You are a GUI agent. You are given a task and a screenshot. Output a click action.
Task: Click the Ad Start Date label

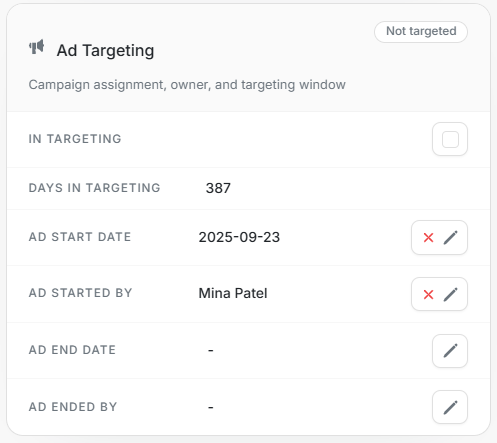[80, 237]
